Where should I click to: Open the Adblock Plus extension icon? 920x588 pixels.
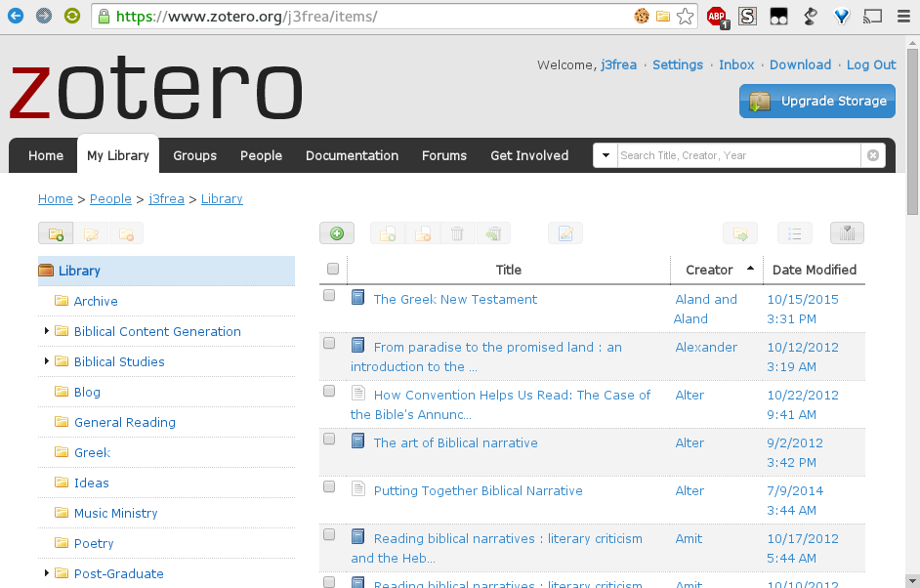coord(717,17)
